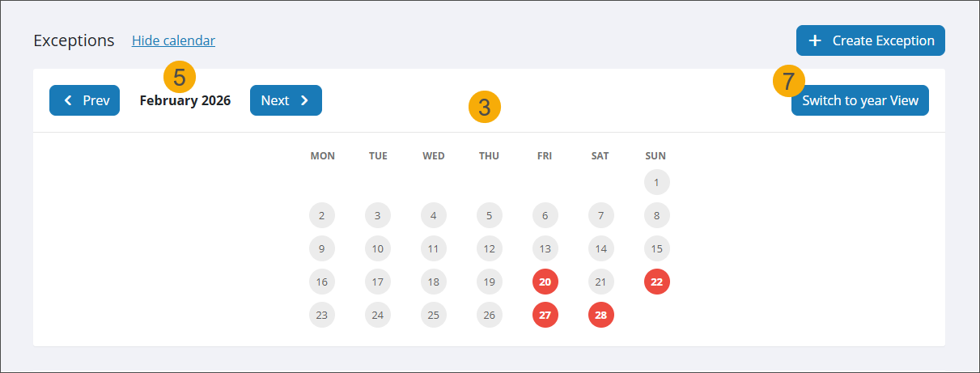Advance to the next month
The width and height of the screenshot is (980, 373).
[x=285, y=100]
